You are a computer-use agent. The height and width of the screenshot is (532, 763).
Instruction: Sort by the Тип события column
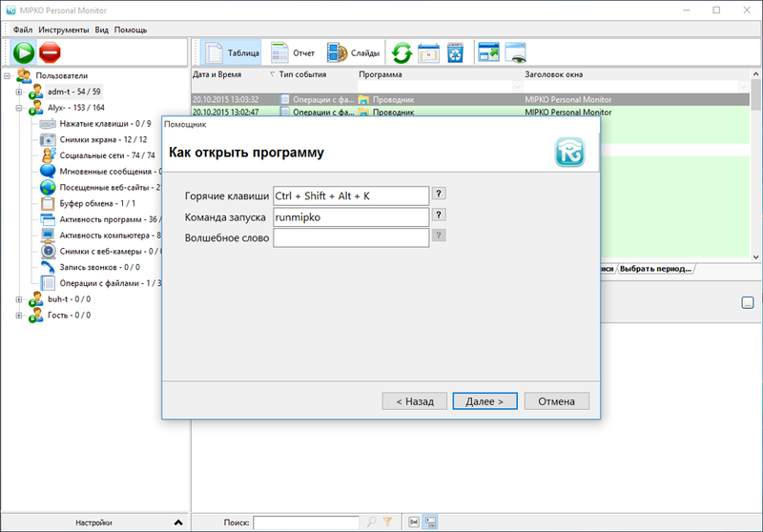click(302, 74)
